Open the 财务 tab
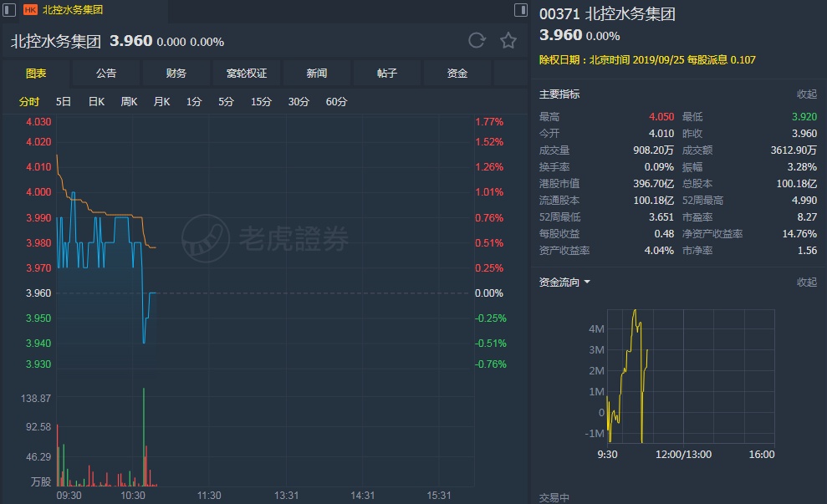Viewport: 827px width, 504px height. (x=176, y=74)
